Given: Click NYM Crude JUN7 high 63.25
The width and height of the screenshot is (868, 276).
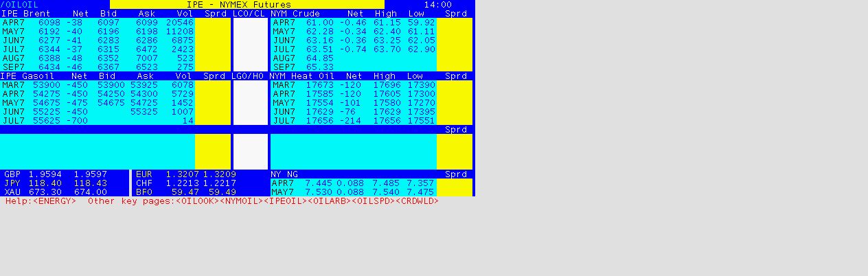Looking at the screenshot, I should 387,41.
